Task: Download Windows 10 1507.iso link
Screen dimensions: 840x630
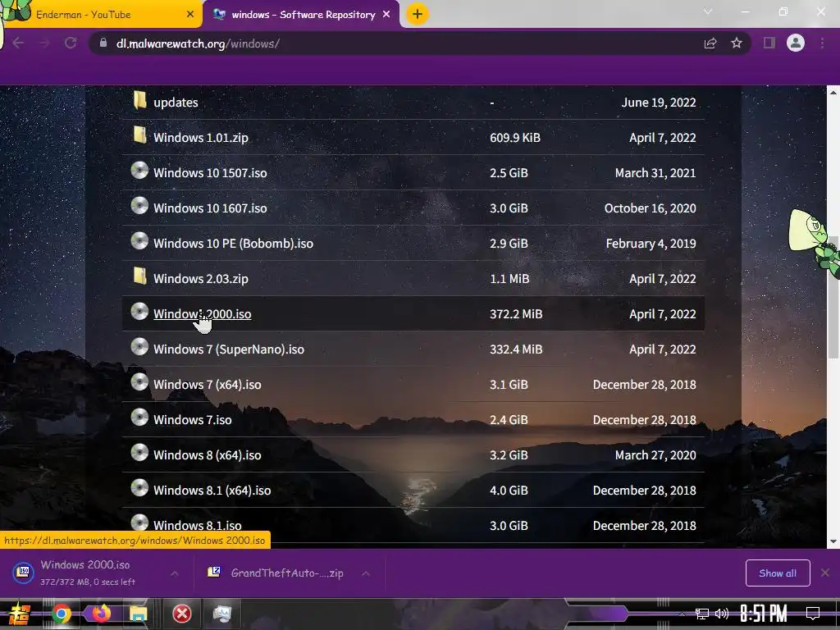Action: tap(210, 173)
